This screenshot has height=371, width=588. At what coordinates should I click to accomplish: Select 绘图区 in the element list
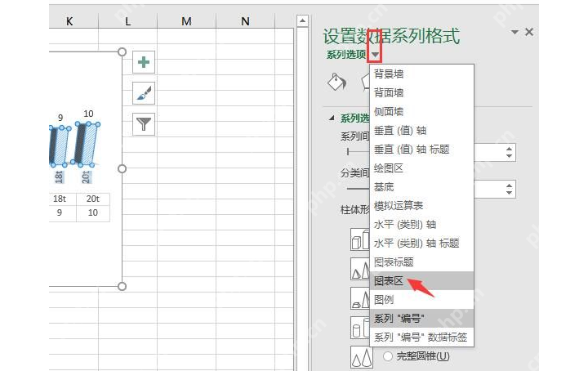pos(421,168)
